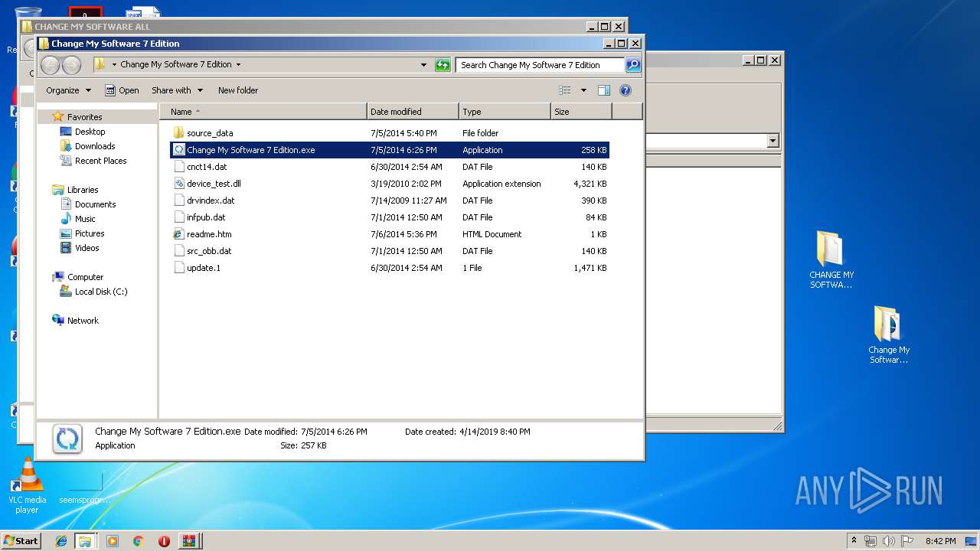The image size is (980, 551).
Task: Open Recent Places in navigation pane
Action: point(100,161)
